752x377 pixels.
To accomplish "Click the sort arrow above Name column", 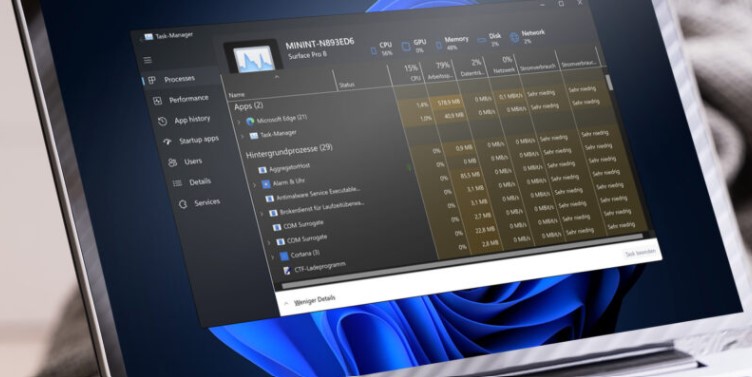I will pos(277,77).
